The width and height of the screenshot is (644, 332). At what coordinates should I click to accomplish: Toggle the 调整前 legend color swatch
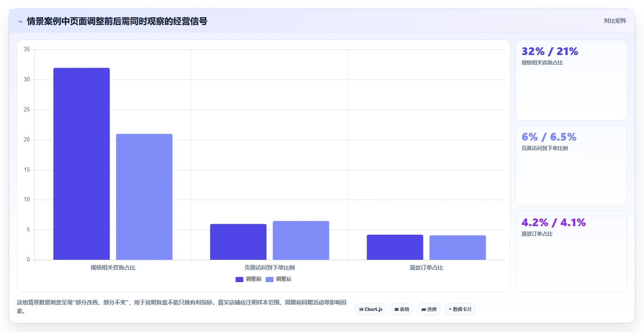click(x=239, y=280)
